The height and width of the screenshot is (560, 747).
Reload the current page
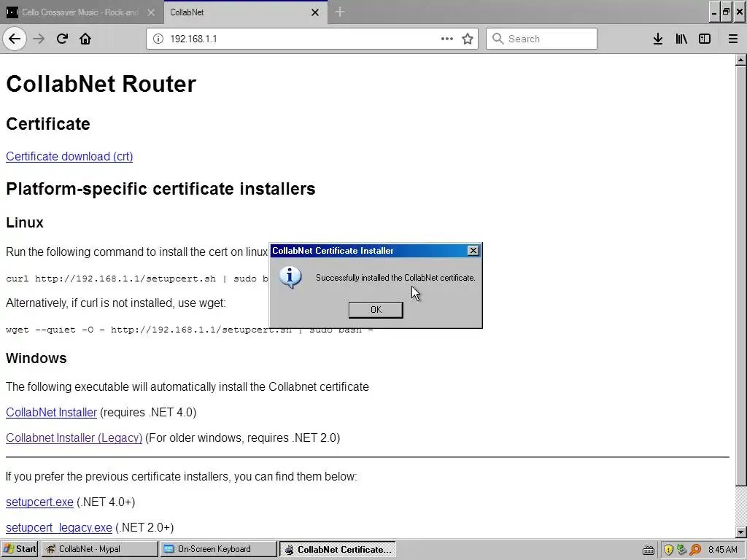click(62, 39)
